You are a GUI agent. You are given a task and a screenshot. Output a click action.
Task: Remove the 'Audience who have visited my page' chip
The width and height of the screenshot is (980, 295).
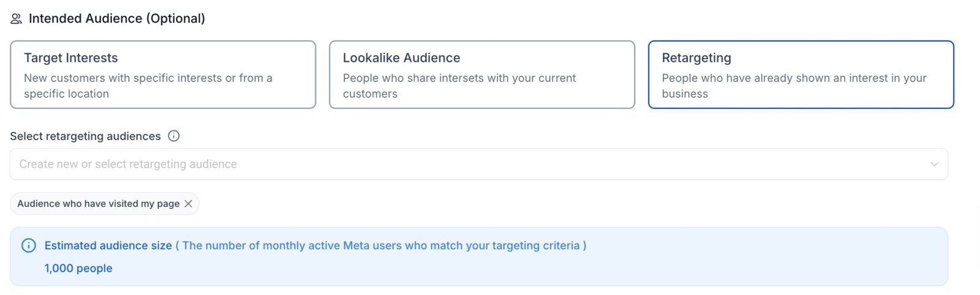(189, 204)
